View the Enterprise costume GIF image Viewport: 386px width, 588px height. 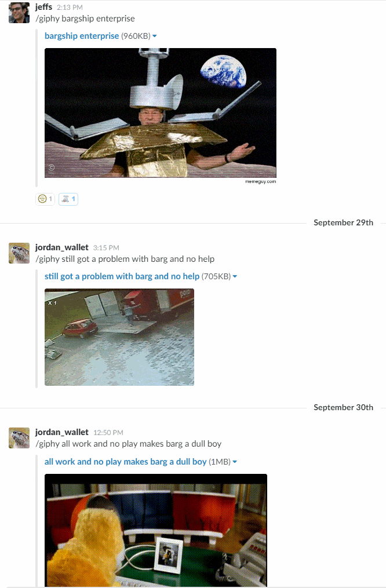(161, 113)
